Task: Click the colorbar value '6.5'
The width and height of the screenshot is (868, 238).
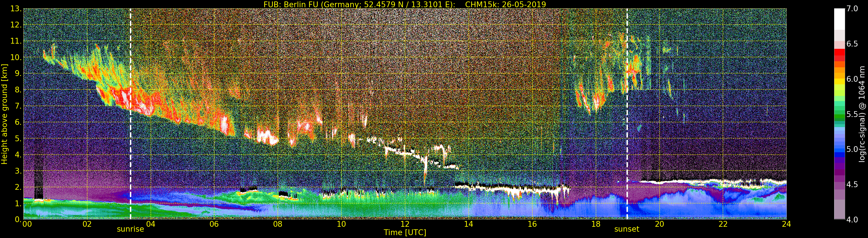Action: pyautogui.click(x=852, y=44)
